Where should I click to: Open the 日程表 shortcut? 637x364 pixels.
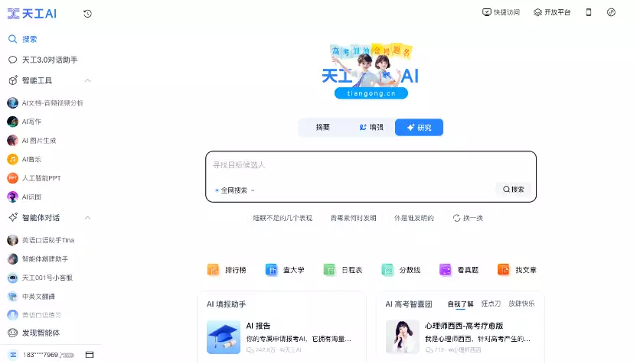(x=343, y=269)
